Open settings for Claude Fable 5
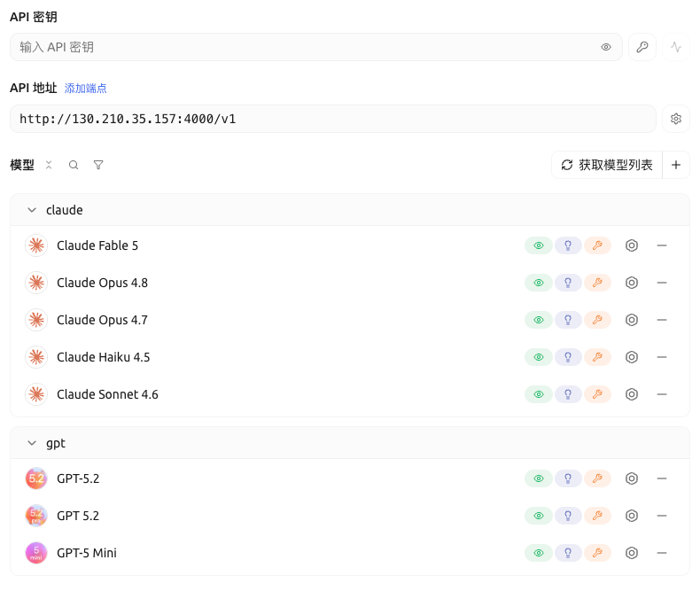 click(631, 245)
